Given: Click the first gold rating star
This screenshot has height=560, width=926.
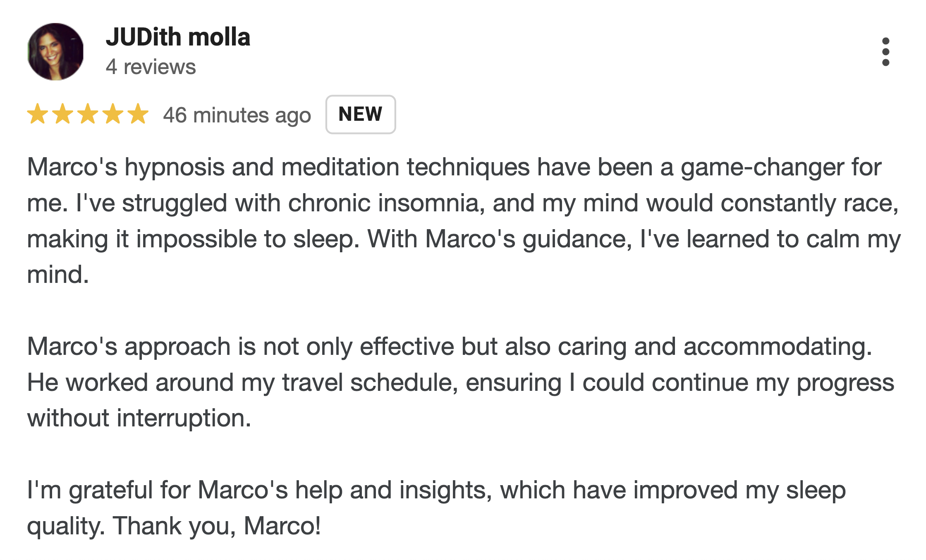Looking at the screenshot, I should 38,114.
